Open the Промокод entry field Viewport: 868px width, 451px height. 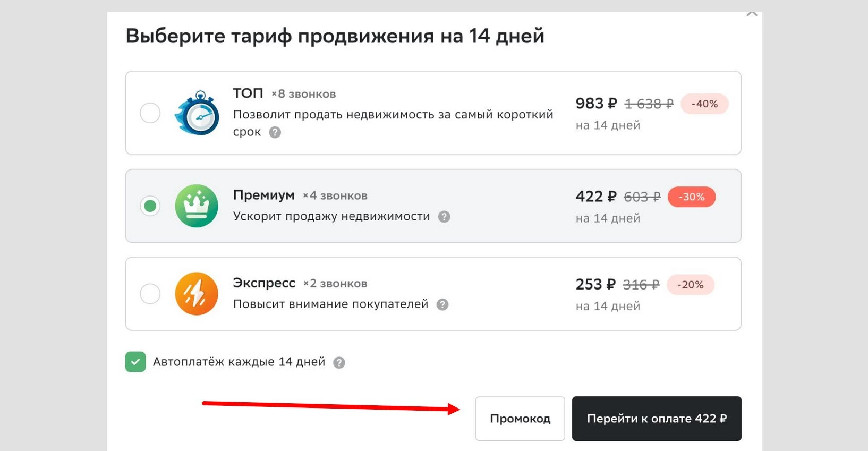tap(520, 419)
